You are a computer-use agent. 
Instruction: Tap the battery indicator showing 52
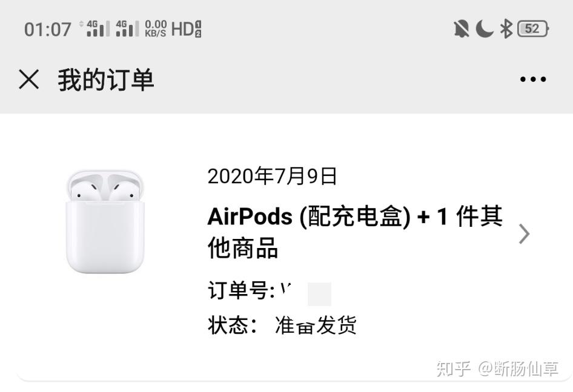(533, 29)
